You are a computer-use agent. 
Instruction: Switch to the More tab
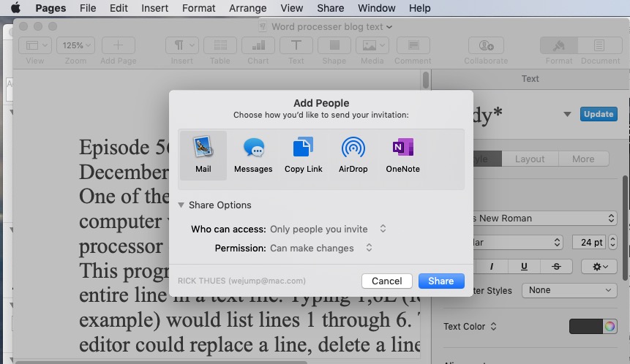[x=583, y=159]
